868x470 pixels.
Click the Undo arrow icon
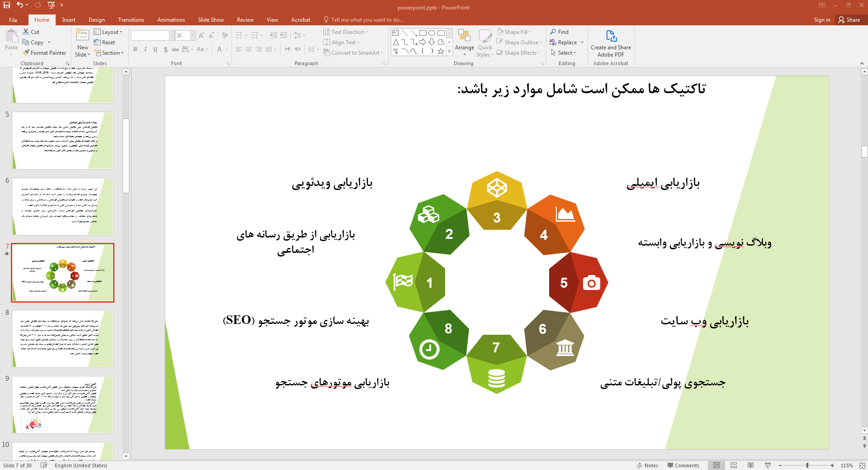pyautogui.click(x=20, y=5)
